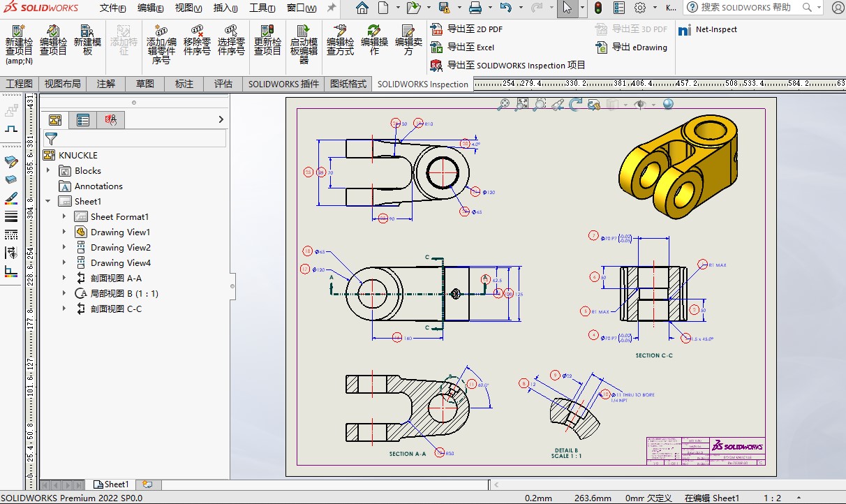Open the FeatureManager design tree tab

click(x=56, y=120)
